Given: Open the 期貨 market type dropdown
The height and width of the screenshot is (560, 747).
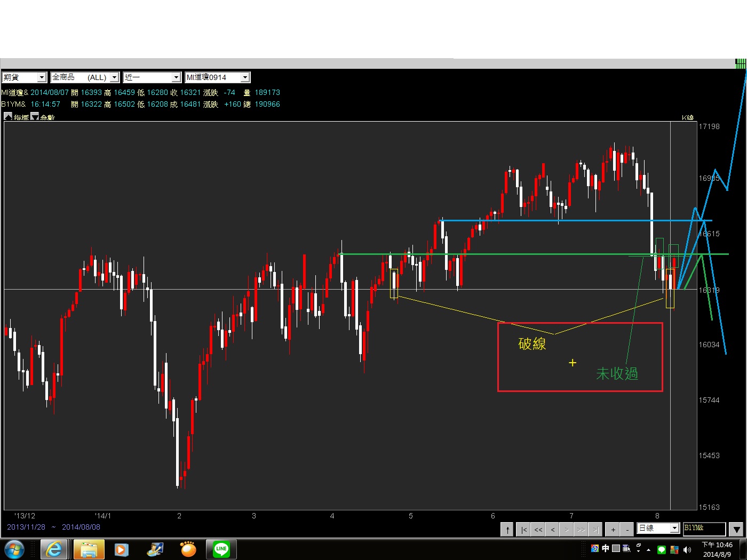Looking at the screenshot, I should point(24,77).
